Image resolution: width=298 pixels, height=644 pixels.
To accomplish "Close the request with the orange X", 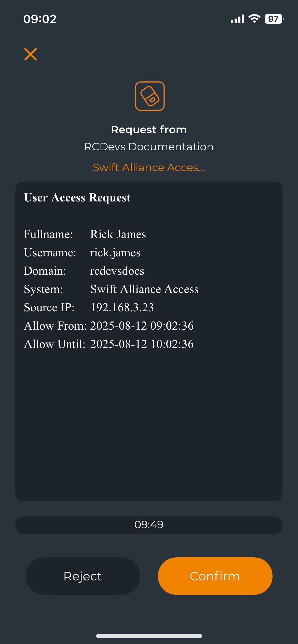I will coord(31,54).
